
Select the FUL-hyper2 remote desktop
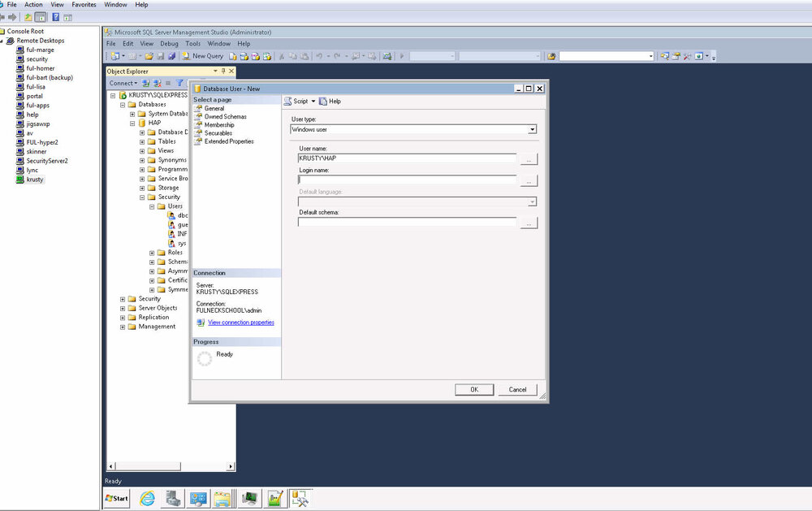[42, 142]
